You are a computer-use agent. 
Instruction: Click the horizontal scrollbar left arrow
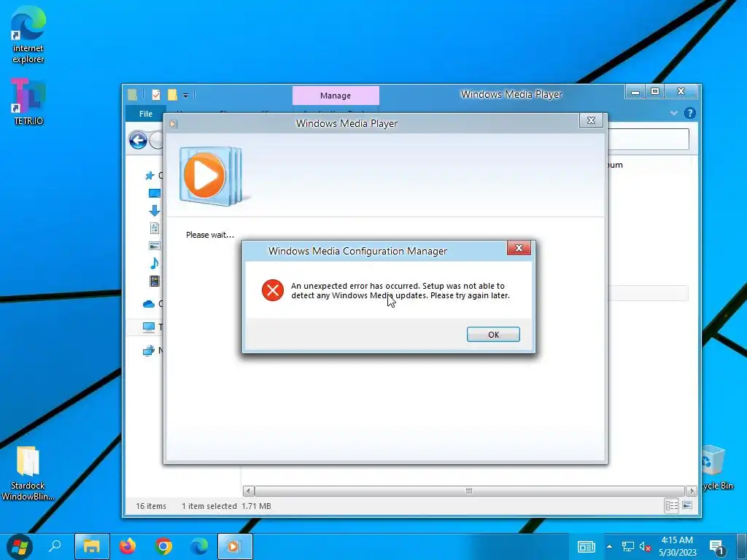point(248,491)
